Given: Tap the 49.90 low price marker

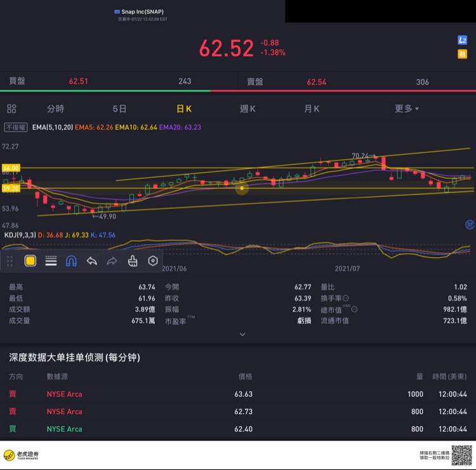Looking at the screenshot, I should point(104,217).
